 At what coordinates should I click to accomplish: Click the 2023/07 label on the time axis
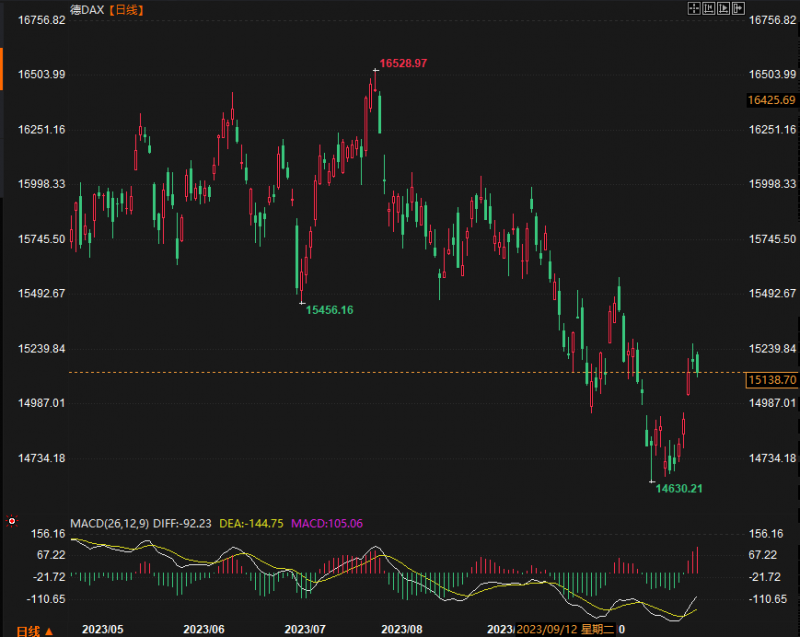coord(306,629)
